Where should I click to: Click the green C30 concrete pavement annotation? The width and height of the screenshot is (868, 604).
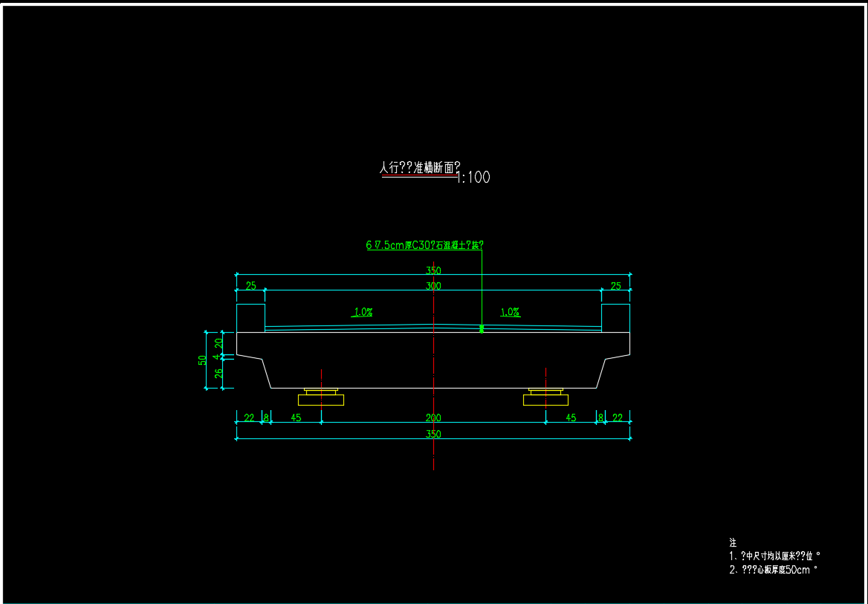point(430,244)
